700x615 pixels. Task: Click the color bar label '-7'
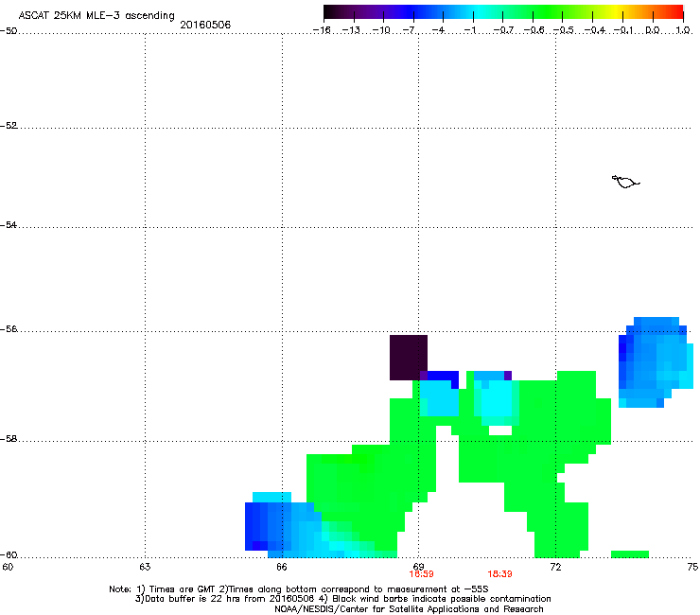point(410,30)
